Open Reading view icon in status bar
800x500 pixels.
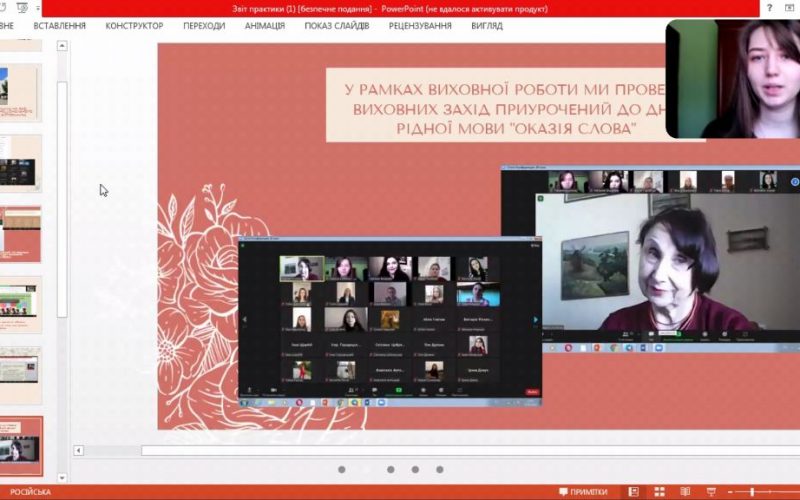click(x=685, y=492)
